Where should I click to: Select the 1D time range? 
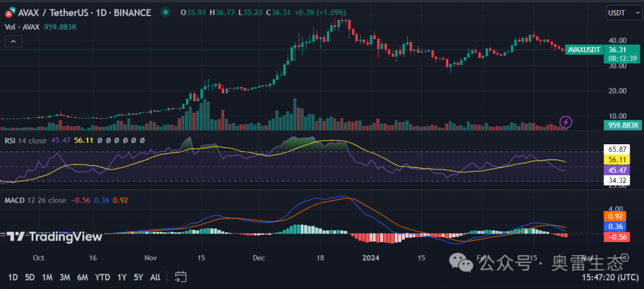tap(13, 277)
